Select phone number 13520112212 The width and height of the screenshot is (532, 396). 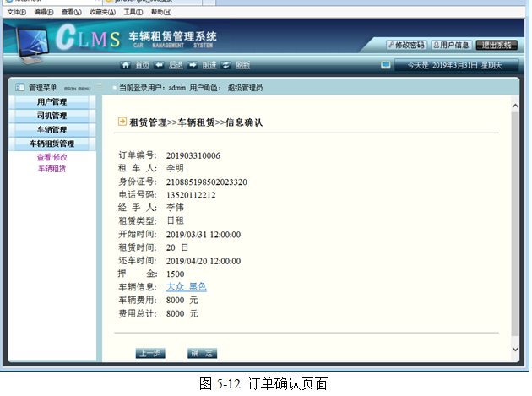tap(191, 195)
